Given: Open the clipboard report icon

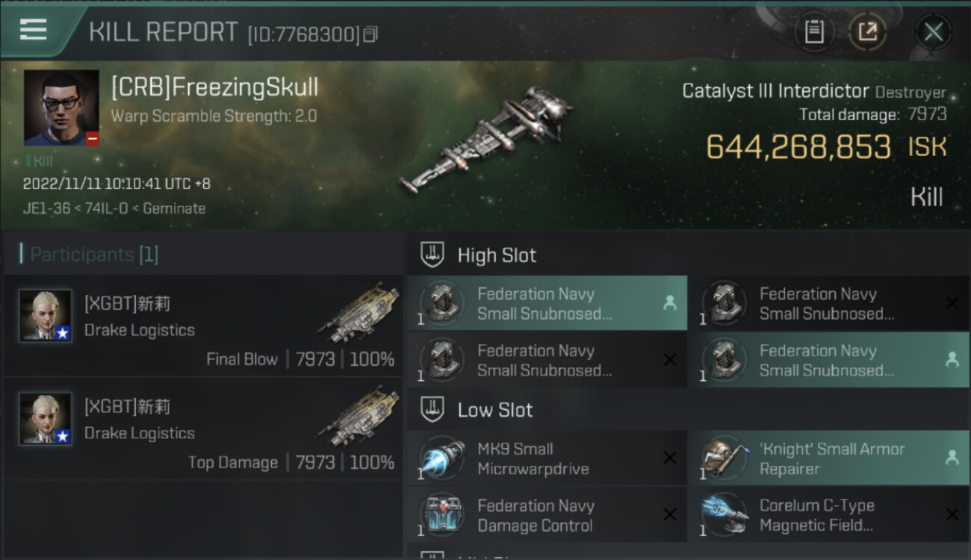Looking at the screenshot, I should point(814,32).
